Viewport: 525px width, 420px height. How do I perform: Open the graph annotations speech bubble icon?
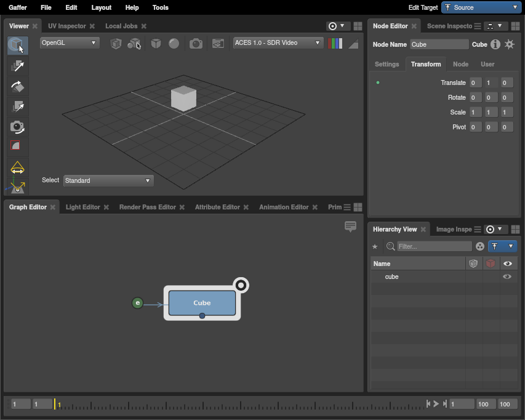pos(351,227)
